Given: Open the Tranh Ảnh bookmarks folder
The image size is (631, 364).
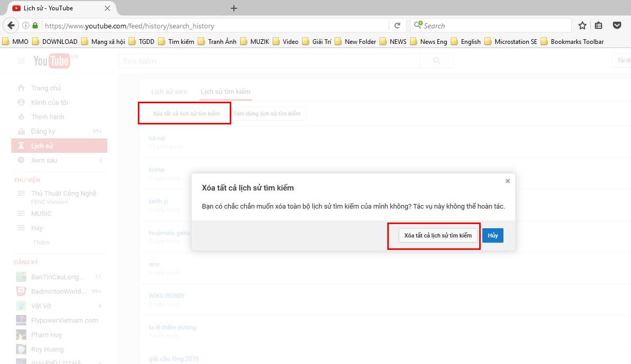Looking at the screenshot, I should click(x=217, y=41).
